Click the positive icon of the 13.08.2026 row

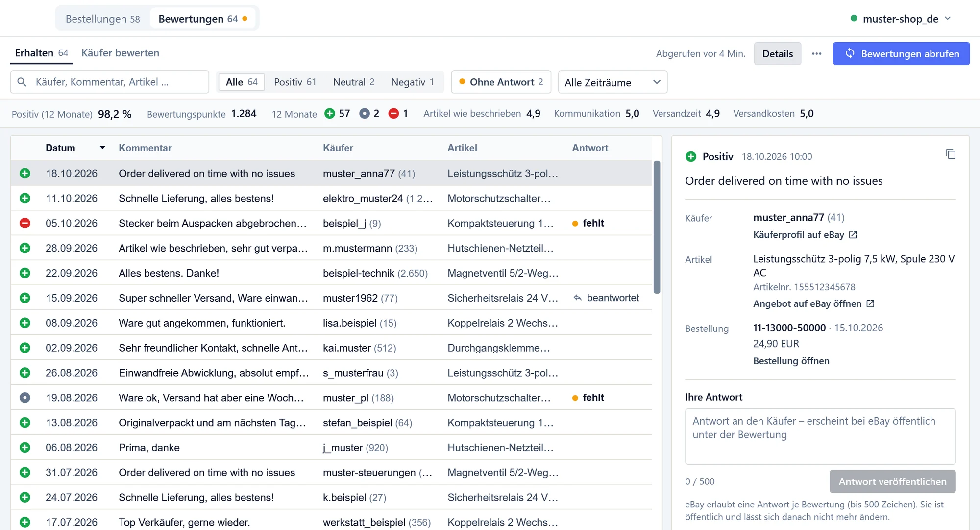[25, 423]
